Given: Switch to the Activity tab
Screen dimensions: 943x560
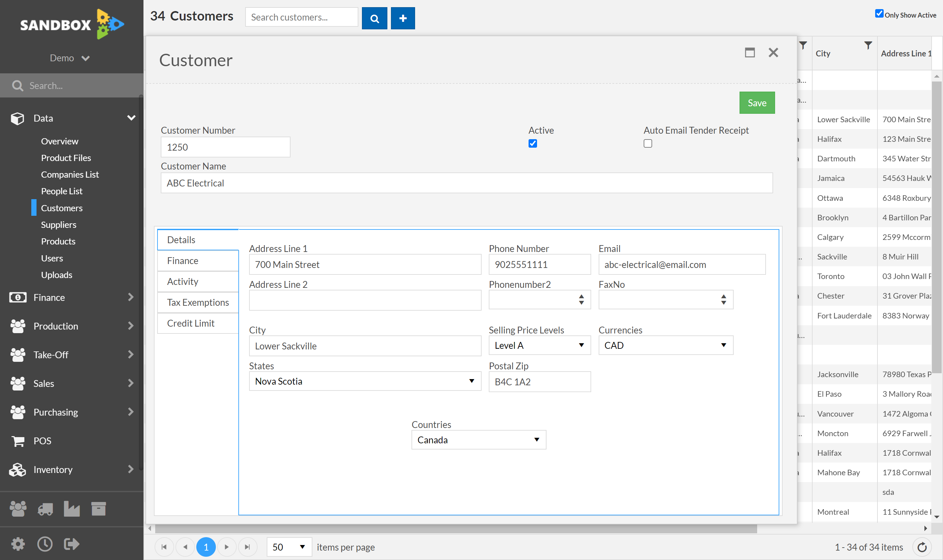Looking at the screenshot, I should [198, 282].
